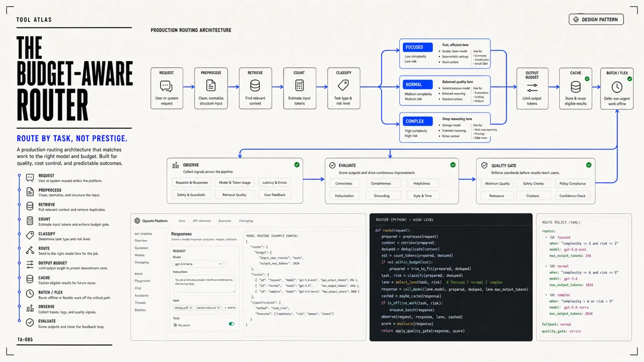Image resolution: width=644 pixels, height=362 pixels.
Task: Click the Classify tag icon in the legend list
Action: pyautogui.click(x=30, y=236)
